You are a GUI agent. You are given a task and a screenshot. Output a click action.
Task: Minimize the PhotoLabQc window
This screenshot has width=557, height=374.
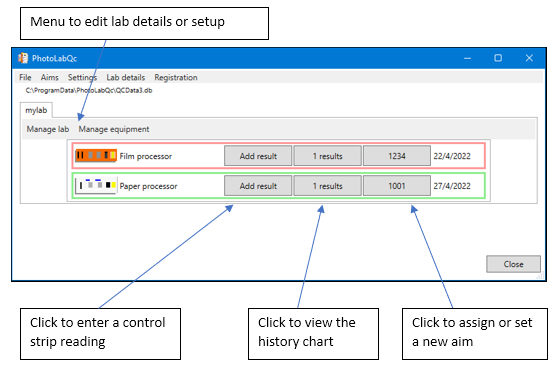[467, 58]
